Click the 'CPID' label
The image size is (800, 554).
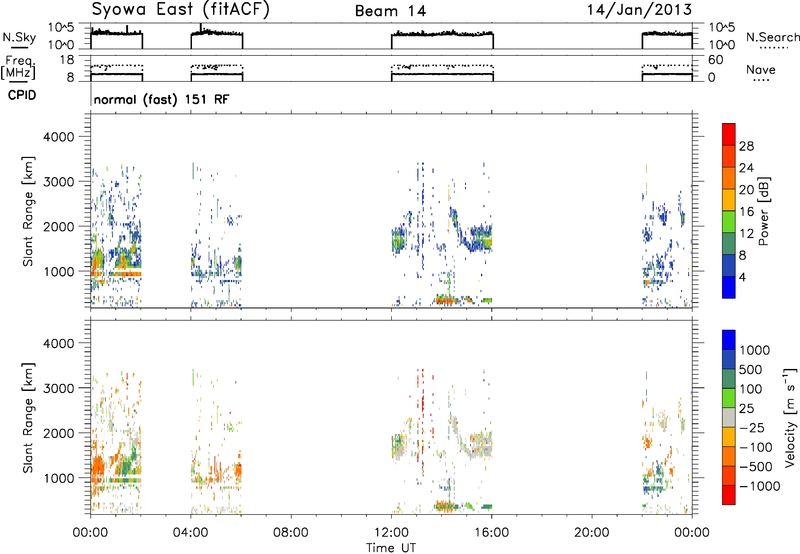coord(22,95)
